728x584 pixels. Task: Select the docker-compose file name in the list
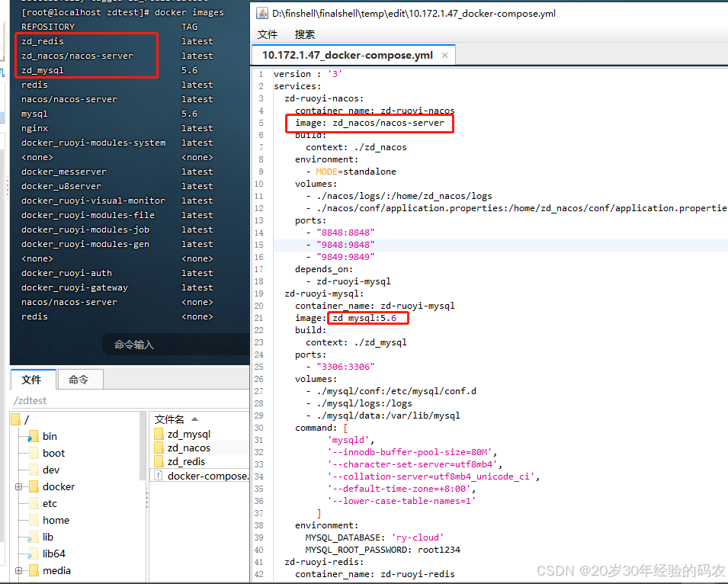tap(208, 476)
